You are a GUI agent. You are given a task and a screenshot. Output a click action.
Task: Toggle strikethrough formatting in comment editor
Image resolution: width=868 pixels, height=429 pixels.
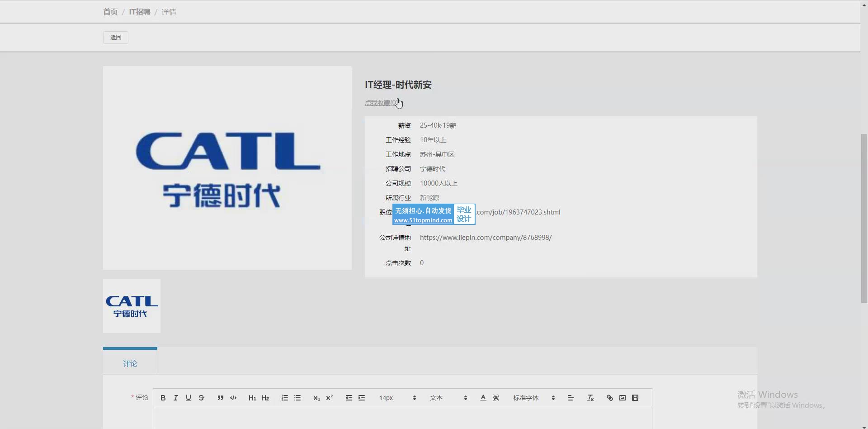[x=201, y=398]
